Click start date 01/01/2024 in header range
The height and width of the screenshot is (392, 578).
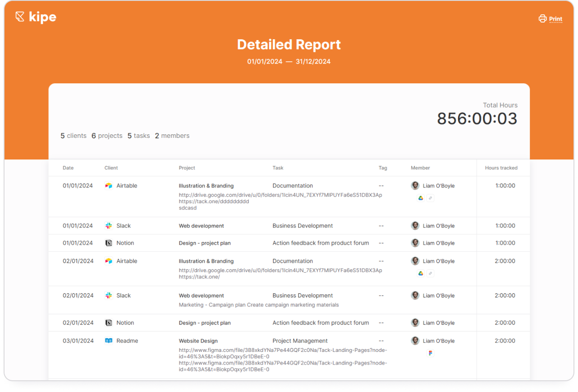pos(265,61)
